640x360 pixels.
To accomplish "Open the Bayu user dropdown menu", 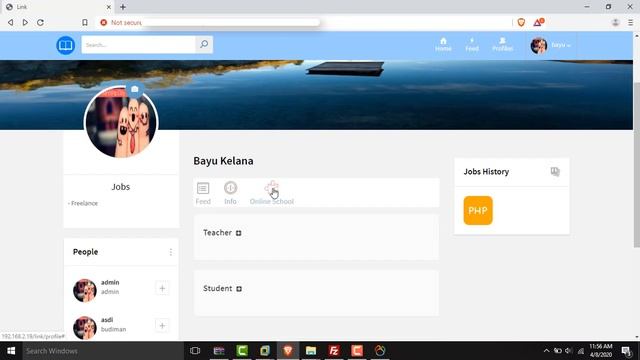I will click(561, 45).
